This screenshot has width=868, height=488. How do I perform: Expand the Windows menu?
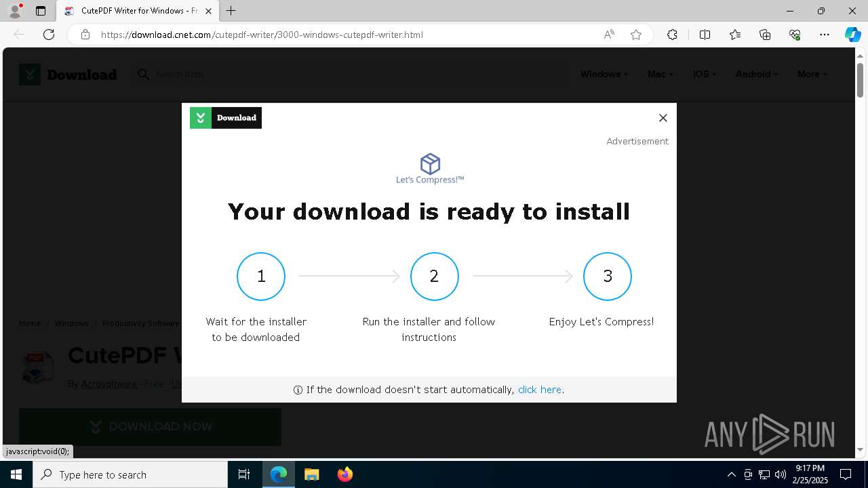tap(604, 75)
